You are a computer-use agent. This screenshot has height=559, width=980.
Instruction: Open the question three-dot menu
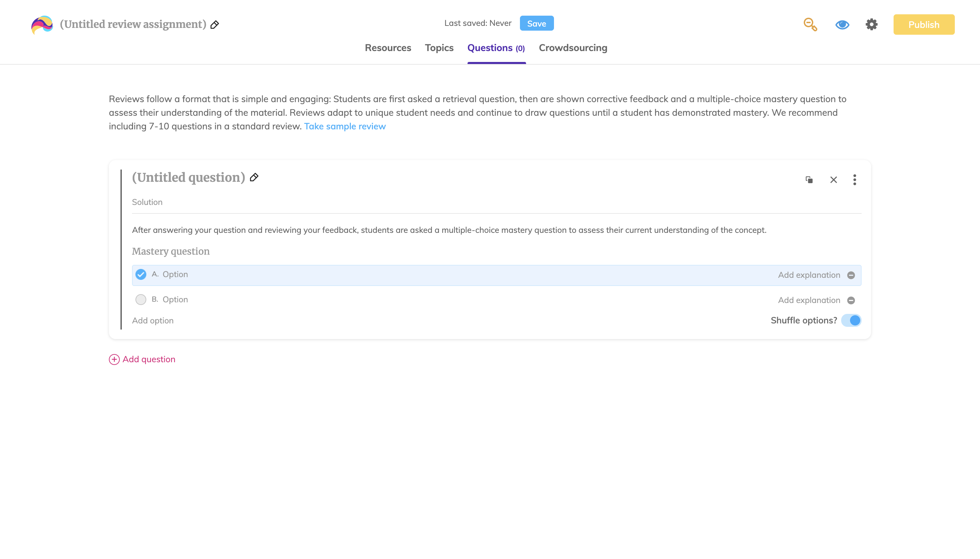click(854, 180)
